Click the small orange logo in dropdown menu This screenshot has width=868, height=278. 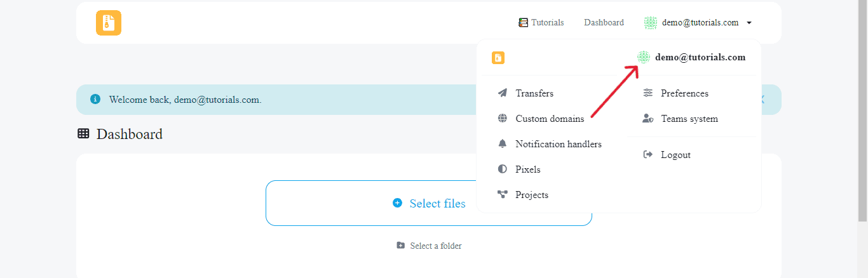(498, 58)
